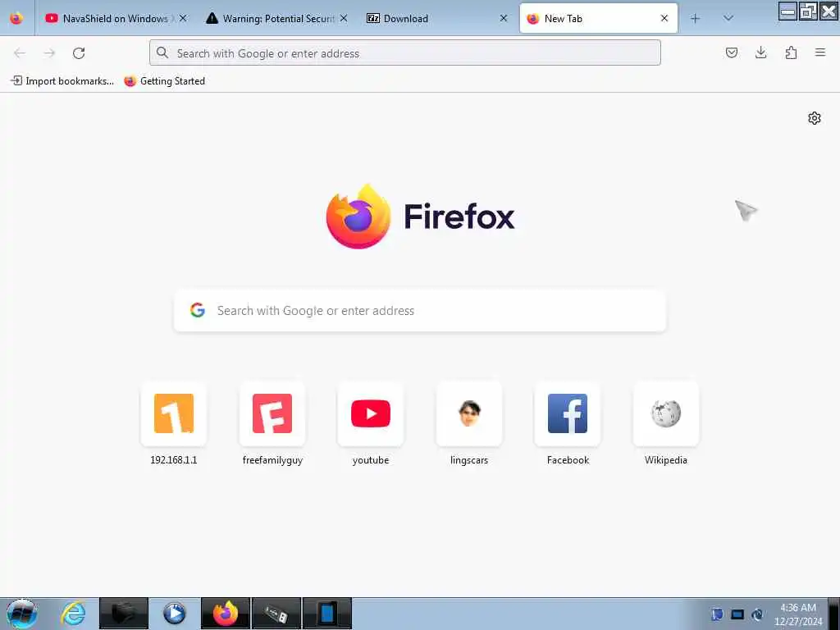
Task: Close the Firefox window
Action: (829, 11)
